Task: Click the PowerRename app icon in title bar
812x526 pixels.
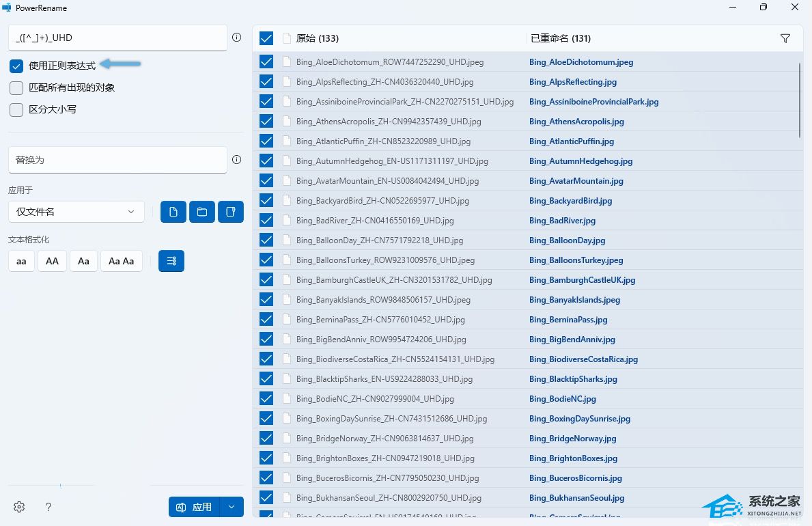Action: click(x=7, y=8)
